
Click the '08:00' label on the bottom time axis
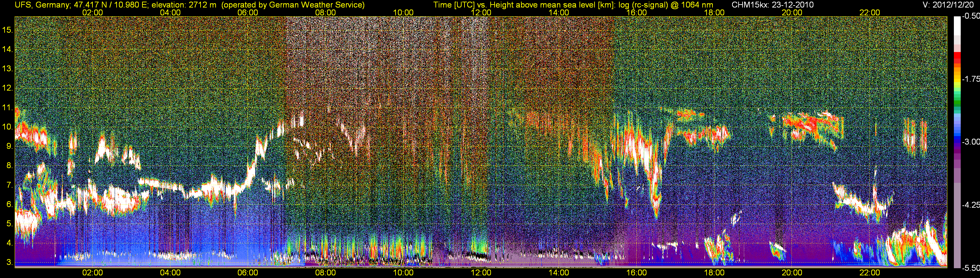(x=326, y=273)
